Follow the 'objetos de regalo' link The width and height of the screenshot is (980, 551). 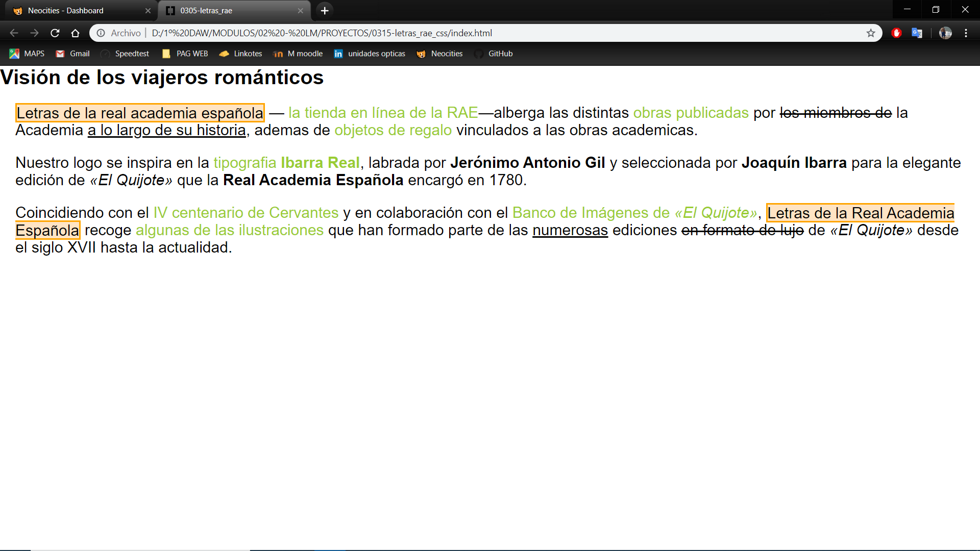click(x=393, y=130)
